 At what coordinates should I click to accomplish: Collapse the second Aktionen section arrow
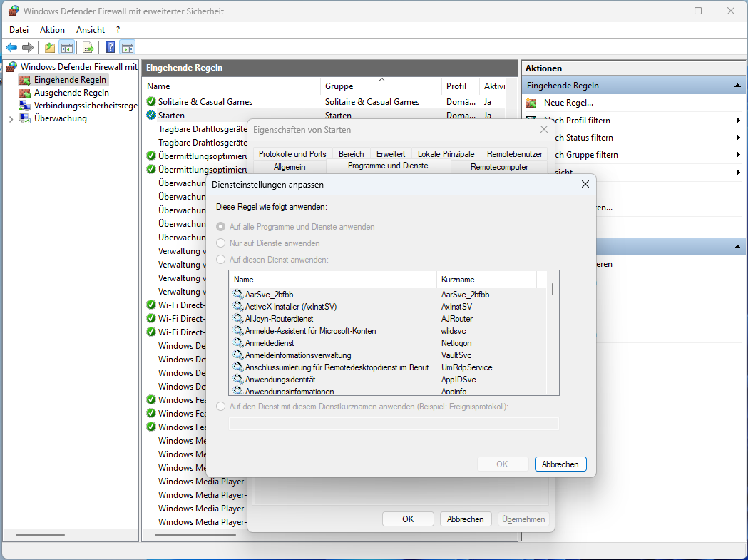(737, 247)
